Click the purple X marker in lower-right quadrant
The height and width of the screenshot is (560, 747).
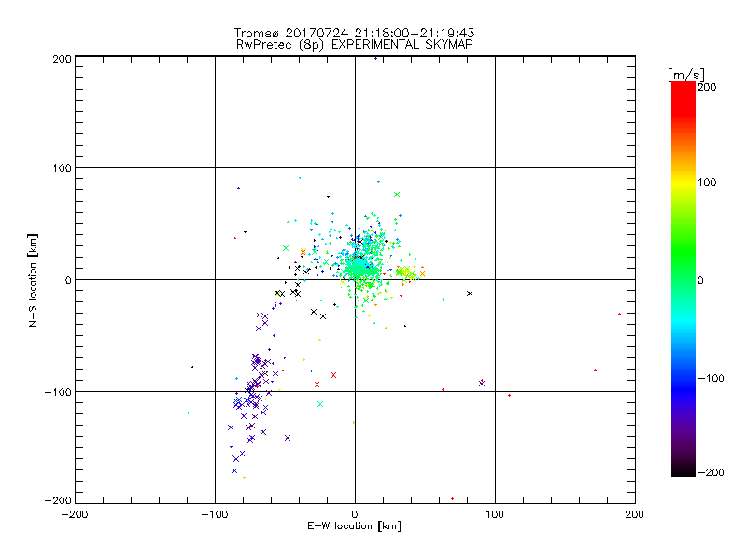482,382
